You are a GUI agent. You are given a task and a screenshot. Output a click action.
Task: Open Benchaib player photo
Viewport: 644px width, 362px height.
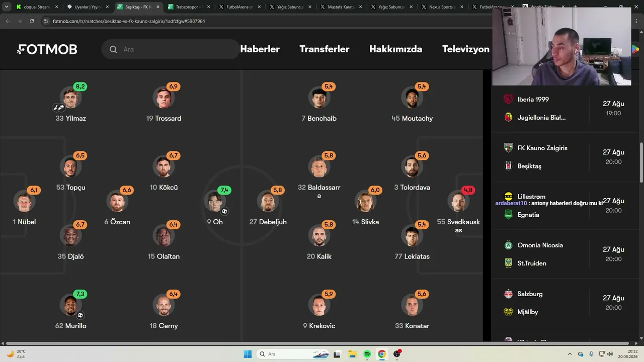pos(319,98)
